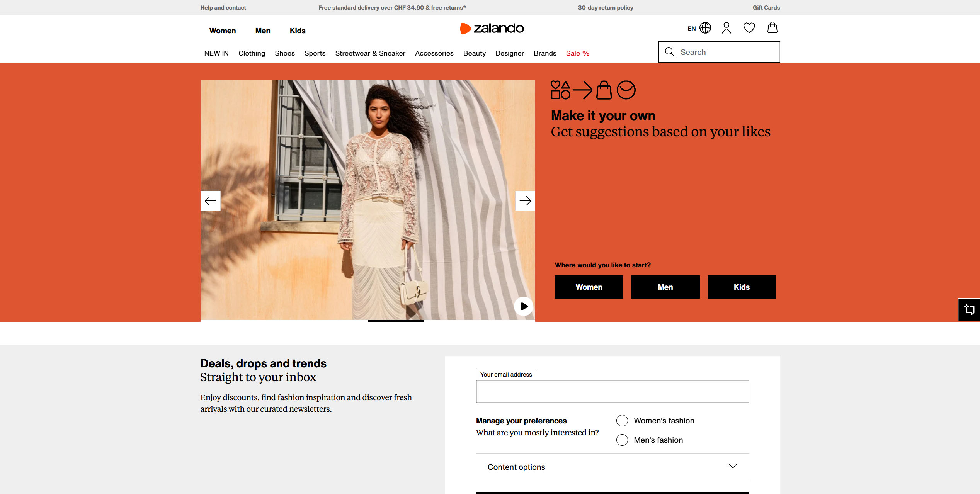Image resolution: width=980 pixels, height=494 pixels.
Task: Click 'Make it your own' heading
Action: pos(603,115)
